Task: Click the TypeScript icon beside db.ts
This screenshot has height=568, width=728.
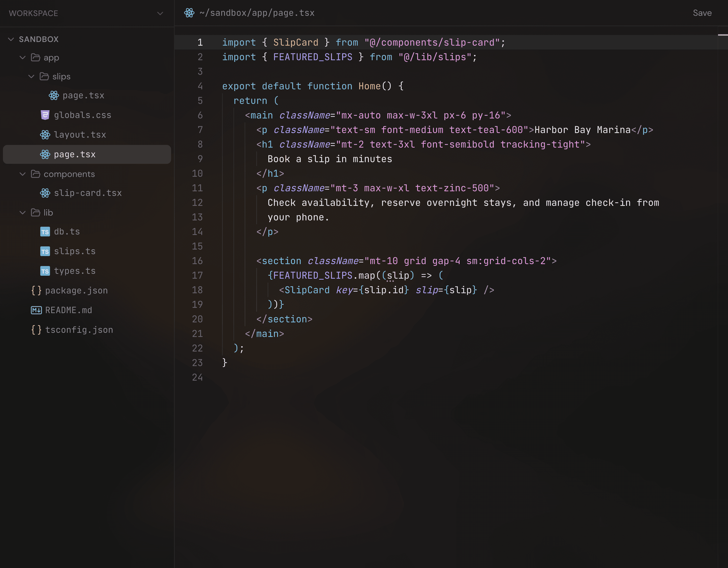Action: click(45, 232)
